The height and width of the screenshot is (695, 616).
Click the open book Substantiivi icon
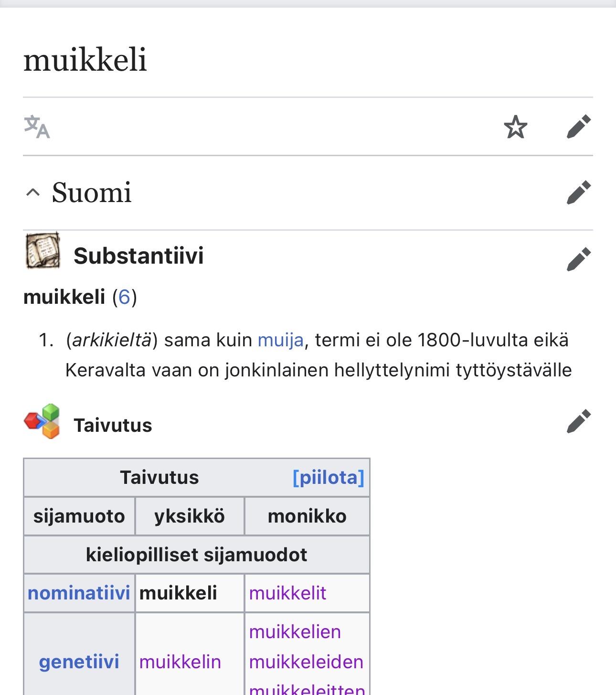pos(42,251)
